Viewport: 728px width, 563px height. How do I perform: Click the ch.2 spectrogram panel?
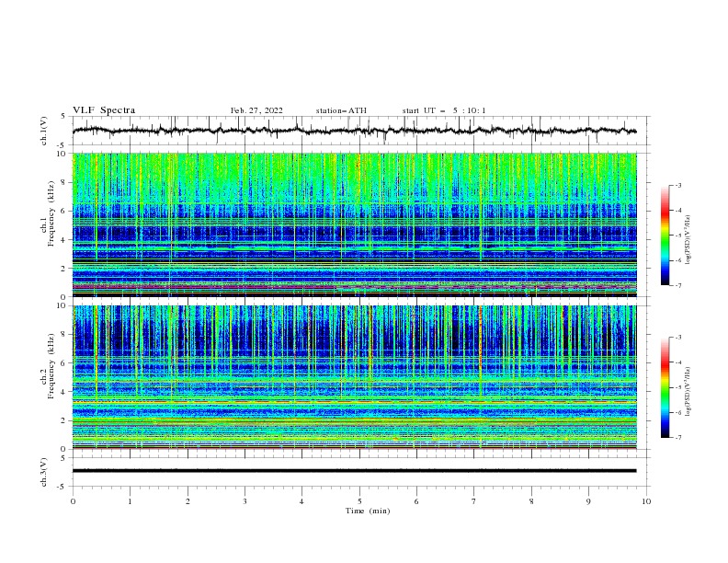355,377
